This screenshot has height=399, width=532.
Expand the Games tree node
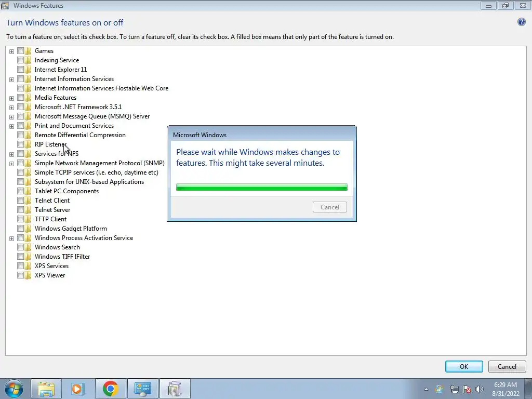pos(11,51)
